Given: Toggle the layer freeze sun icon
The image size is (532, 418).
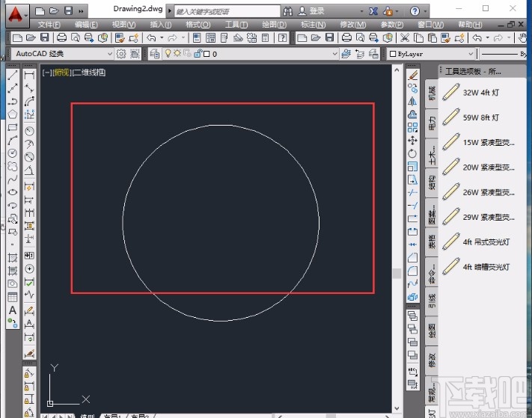Looking at the screenshot, I should tap(177, 54).
